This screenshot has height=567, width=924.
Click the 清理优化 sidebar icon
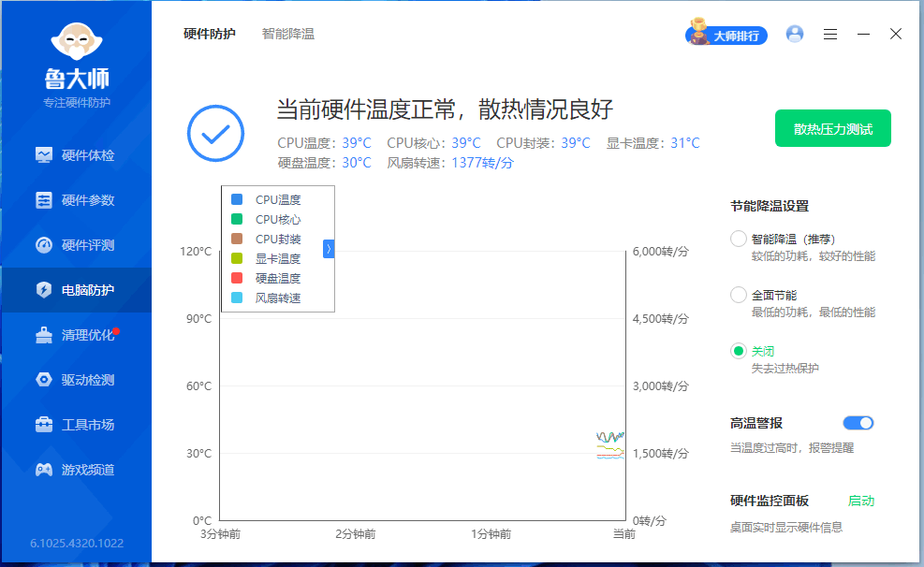pyautogui.click(x=44, y=335)
